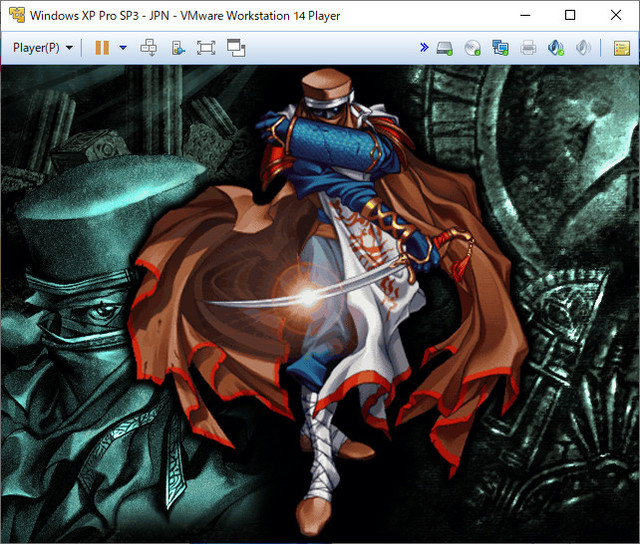Screen dimensions: 640x544
Task: Open the message log note icon
Action: coord(622,48)
